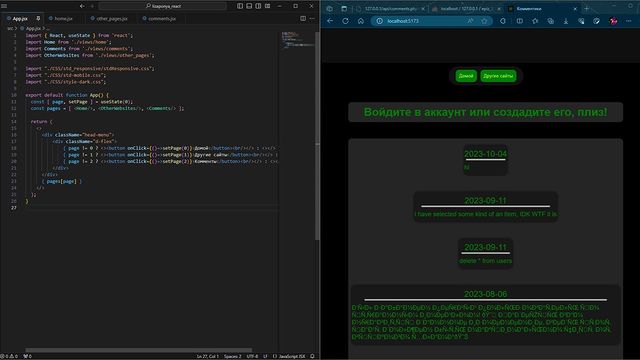Viewport: 640px width, 360px height.
Task: Click the '{ pages[page] }' code line
Action: (x=62, y=181)
